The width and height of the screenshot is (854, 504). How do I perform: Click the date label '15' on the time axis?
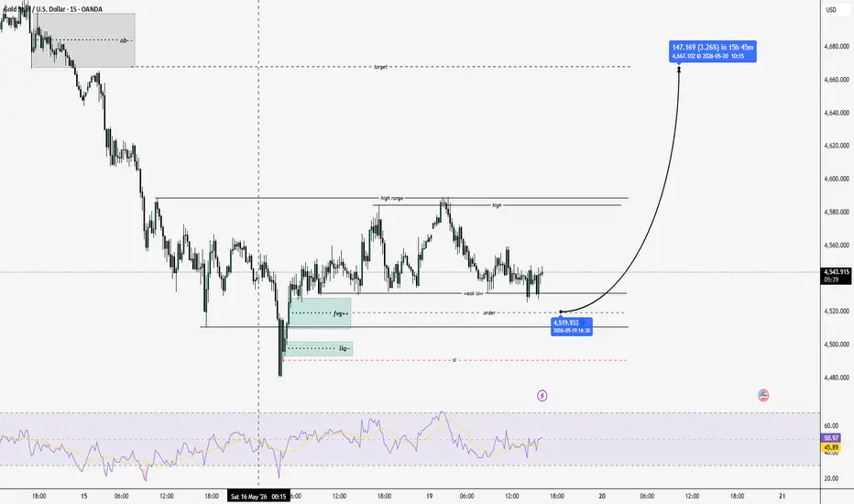[84, 497]
